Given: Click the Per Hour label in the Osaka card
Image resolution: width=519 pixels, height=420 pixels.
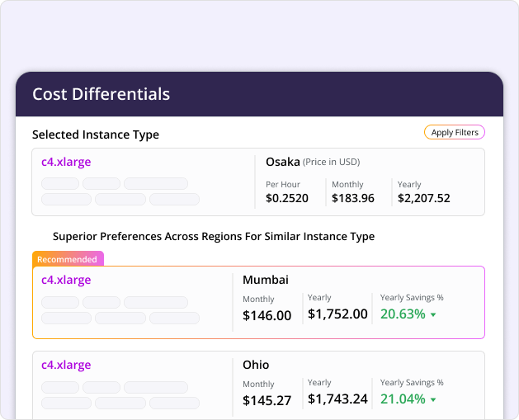Looking at the screenshot, I should click(x=283, y=184).
